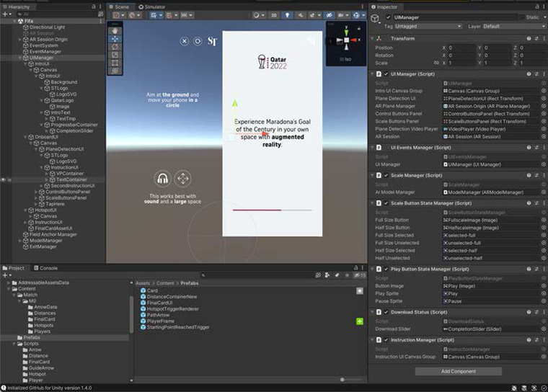Toggle scene lighting bulb icon

pyautogui.click(x=287, y=15)
